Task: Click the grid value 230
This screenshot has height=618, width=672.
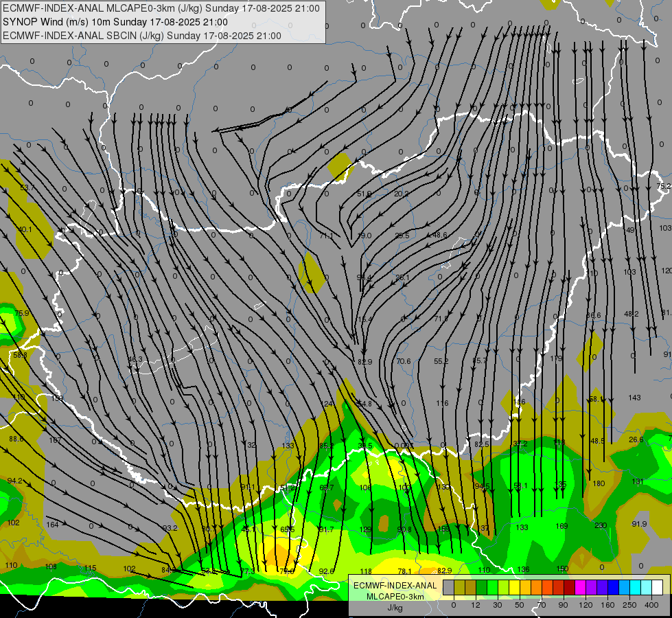Action: (x=601, y=525)
